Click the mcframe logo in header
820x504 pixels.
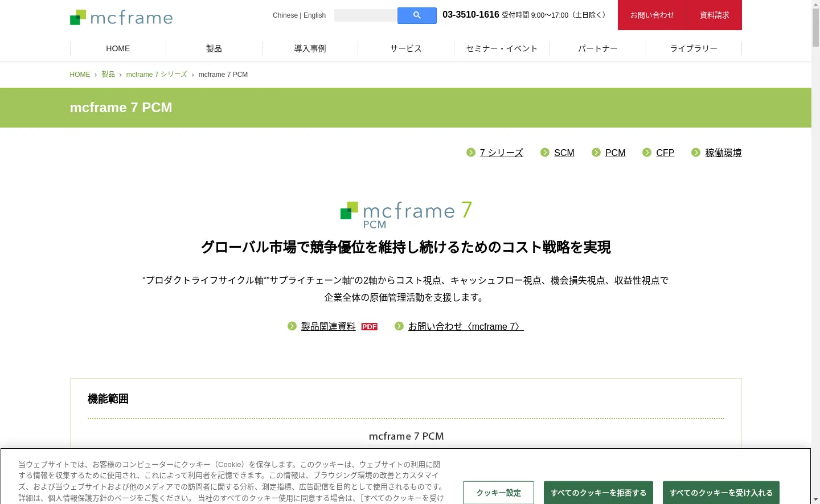(121, 17)
